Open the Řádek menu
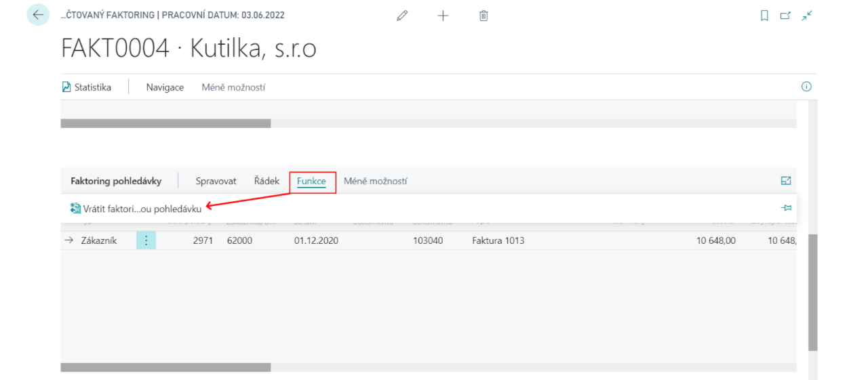 pos(267,181)
